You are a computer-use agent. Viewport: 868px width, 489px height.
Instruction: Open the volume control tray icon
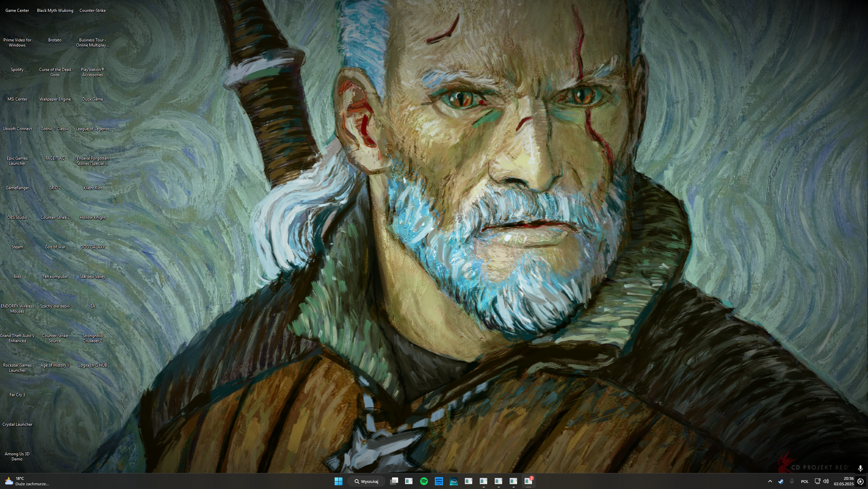(x=826, y=481)
